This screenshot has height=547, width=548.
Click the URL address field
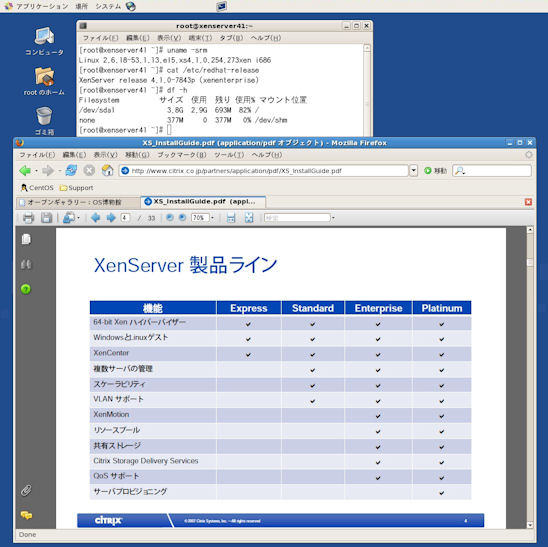click(x=264, y=171)
